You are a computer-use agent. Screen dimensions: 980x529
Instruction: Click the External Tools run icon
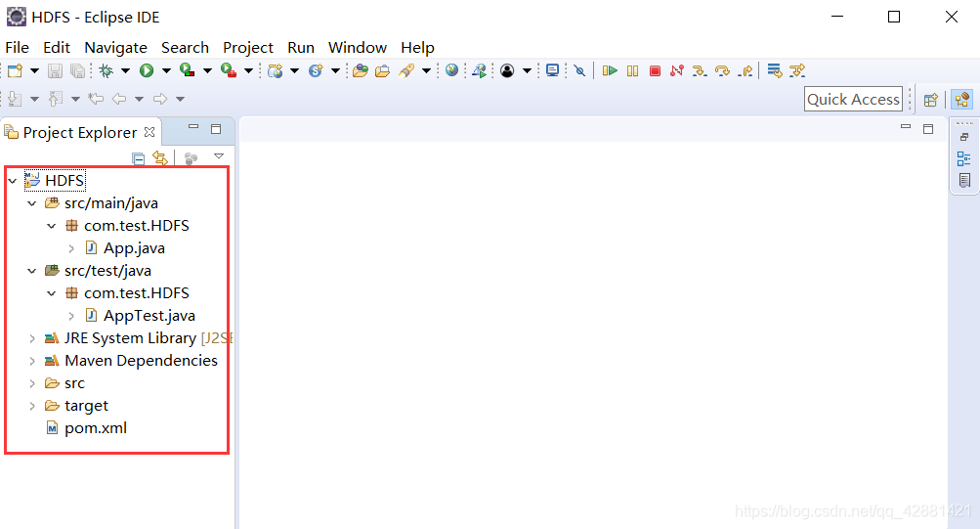point(229,70)
